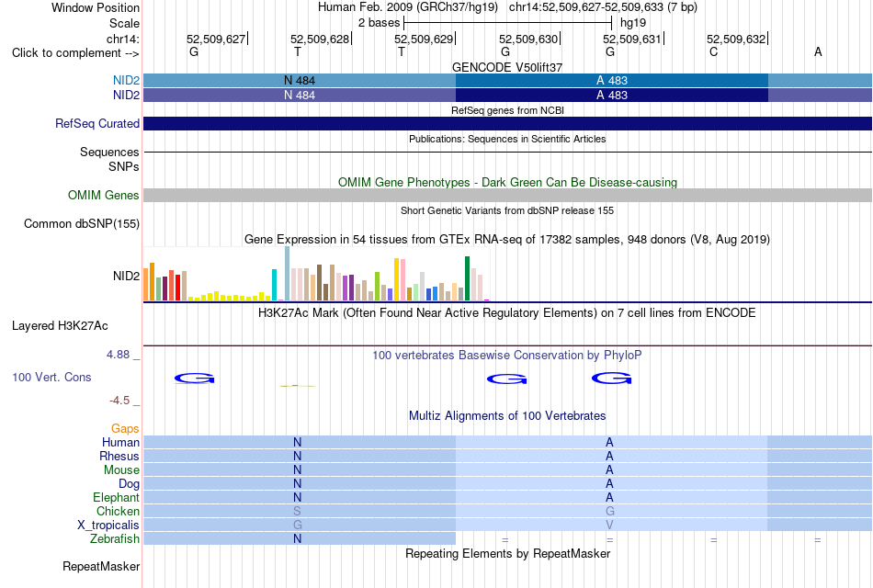Click the 4.88 upper scale value
873x588 pixels.
[x=118, y=355]
